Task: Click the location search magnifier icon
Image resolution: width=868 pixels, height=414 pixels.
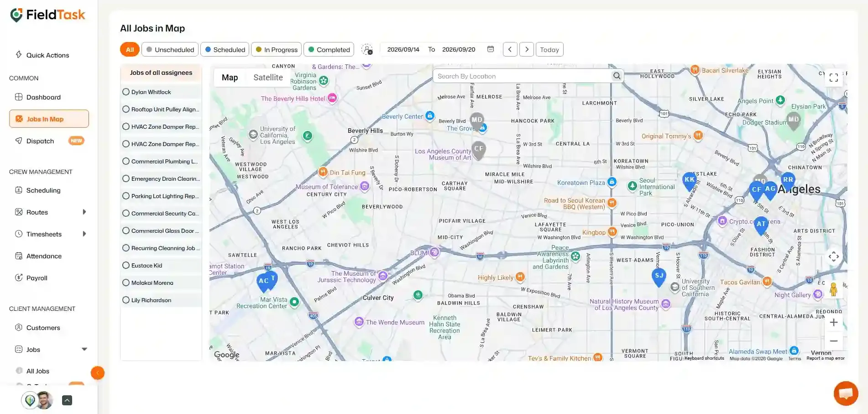Action: coord(617,76)
